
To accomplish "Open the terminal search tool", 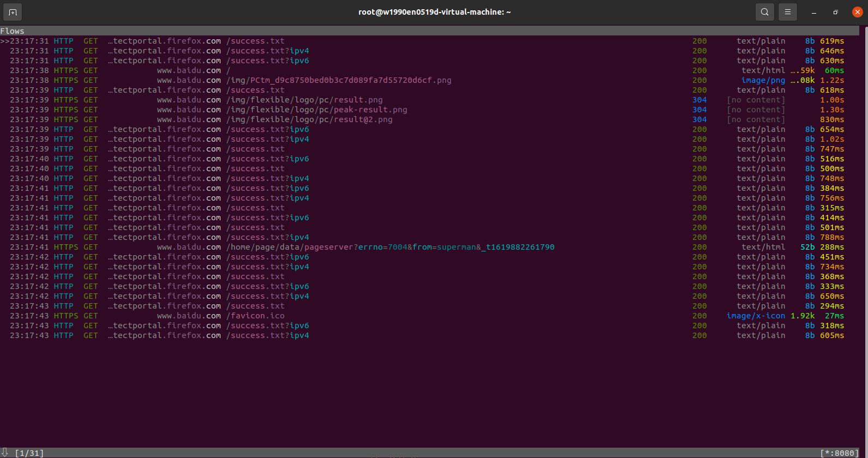I will (765, 12).
